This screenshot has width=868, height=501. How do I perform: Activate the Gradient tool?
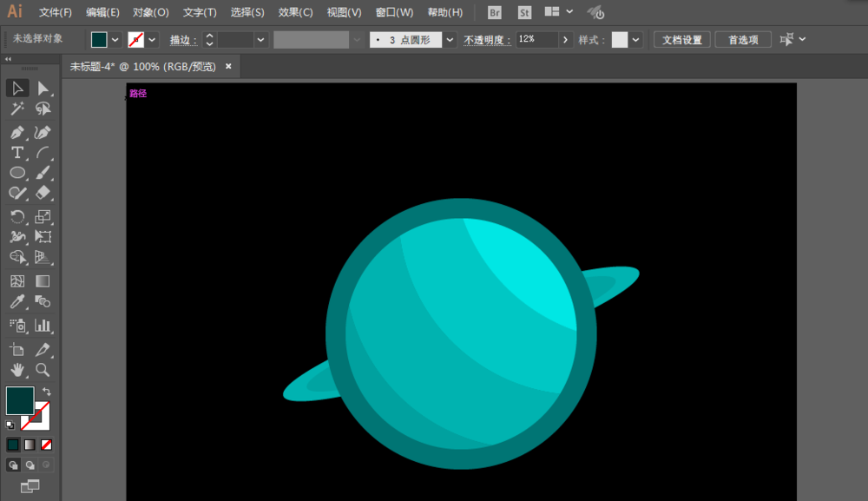[x=43, y=280]
